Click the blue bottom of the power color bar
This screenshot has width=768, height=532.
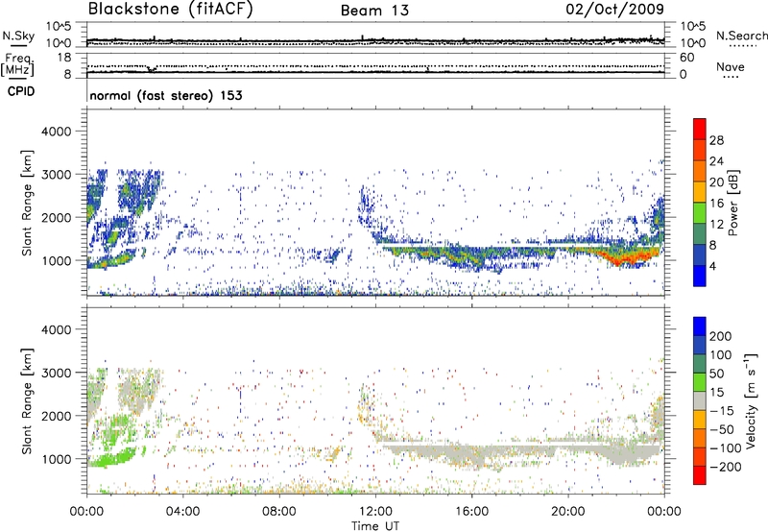[700, 276]
